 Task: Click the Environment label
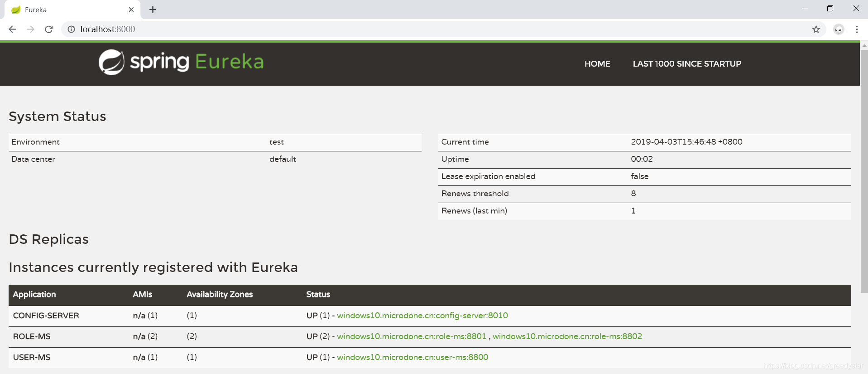coord(35,142)
